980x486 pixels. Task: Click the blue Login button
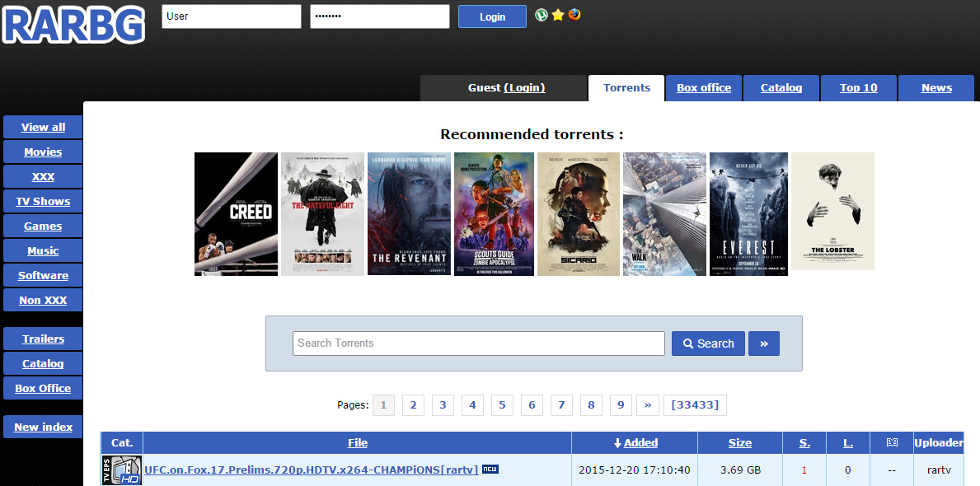coord(493,16)
